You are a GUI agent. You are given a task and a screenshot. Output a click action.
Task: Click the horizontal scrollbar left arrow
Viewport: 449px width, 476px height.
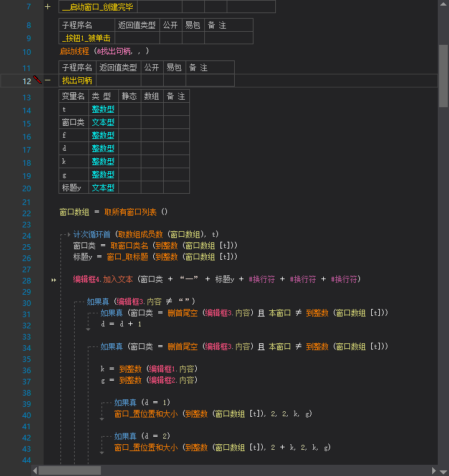tap(35, 470)
